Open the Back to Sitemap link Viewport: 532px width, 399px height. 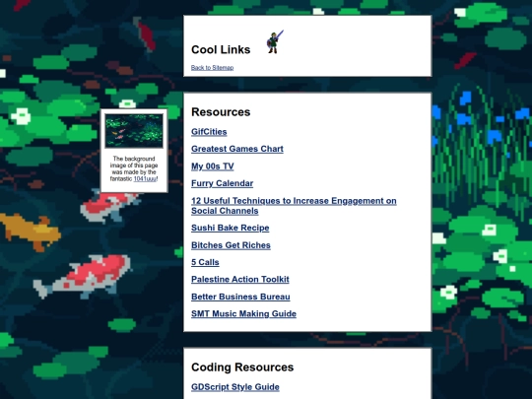[x=212, y=68]
